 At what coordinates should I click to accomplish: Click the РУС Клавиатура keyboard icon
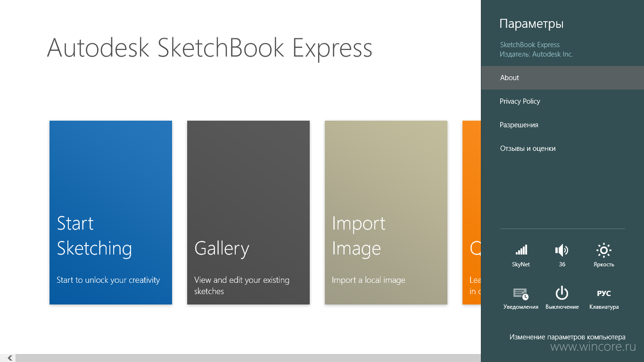[604, 293]
